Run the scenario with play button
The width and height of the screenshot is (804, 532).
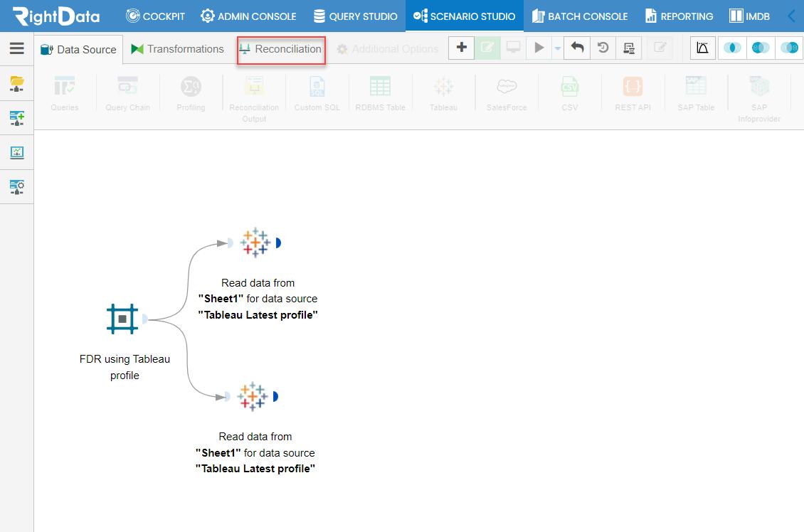coord(539,48)
